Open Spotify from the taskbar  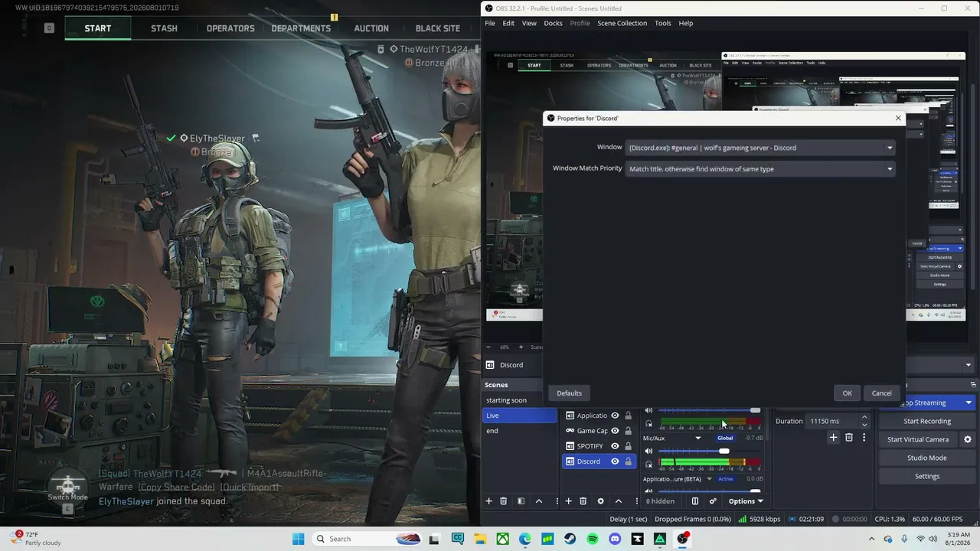click(593, 539)
